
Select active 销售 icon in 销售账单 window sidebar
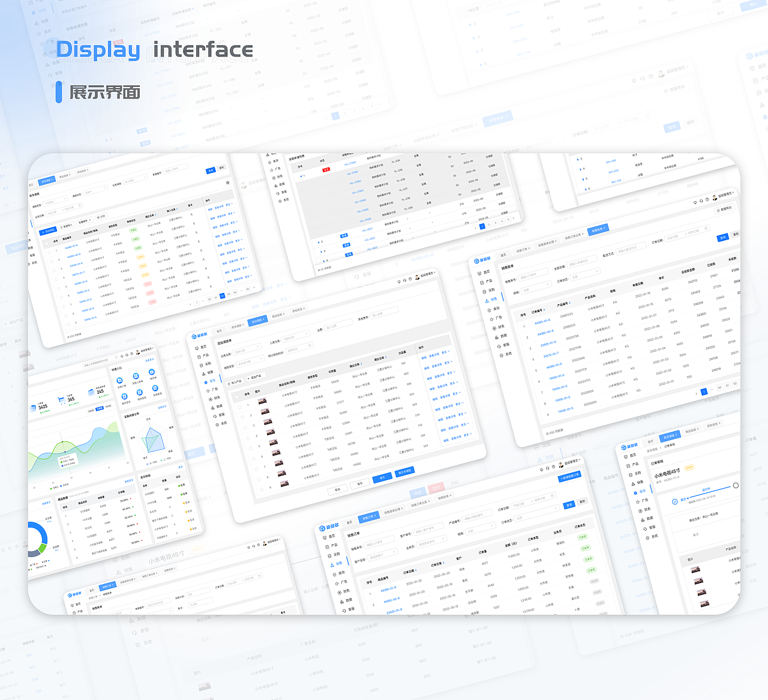[487, 301]
